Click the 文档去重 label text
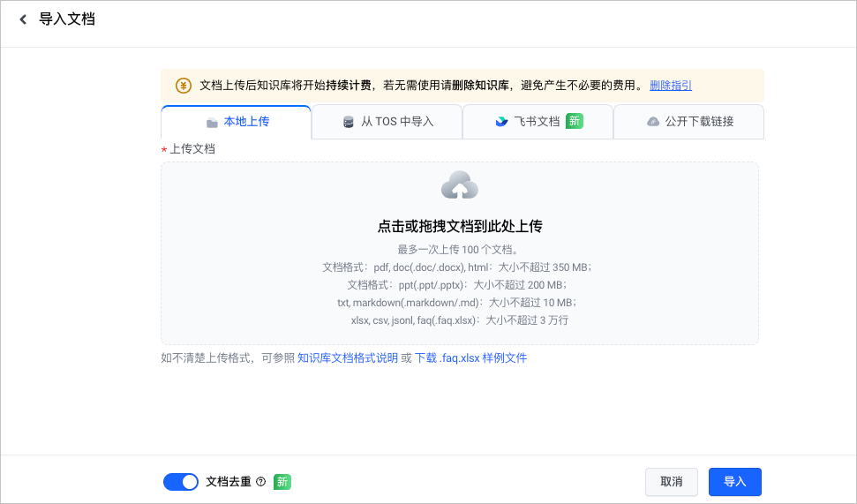 tap(229, 482)
